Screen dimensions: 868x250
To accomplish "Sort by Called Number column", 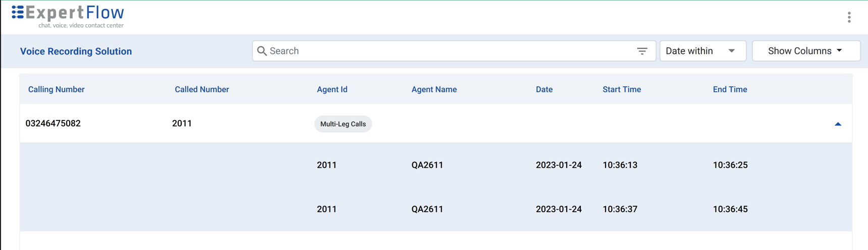I will 202,89.
